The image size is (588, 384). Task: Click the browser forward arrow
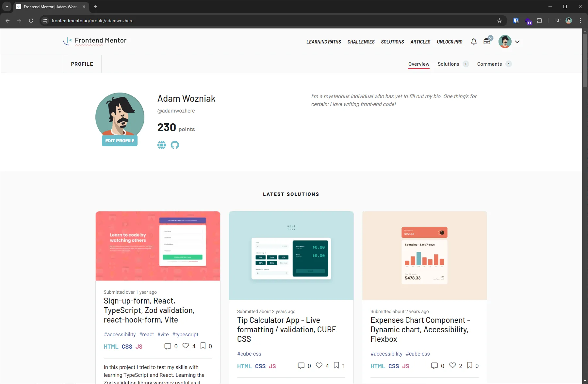[19, 21]
